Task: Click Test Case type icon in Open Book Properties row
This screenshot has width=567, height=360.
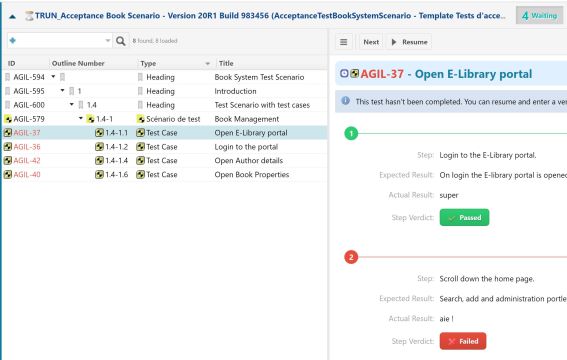Action: pyautogui.click(x=141, y=175)
